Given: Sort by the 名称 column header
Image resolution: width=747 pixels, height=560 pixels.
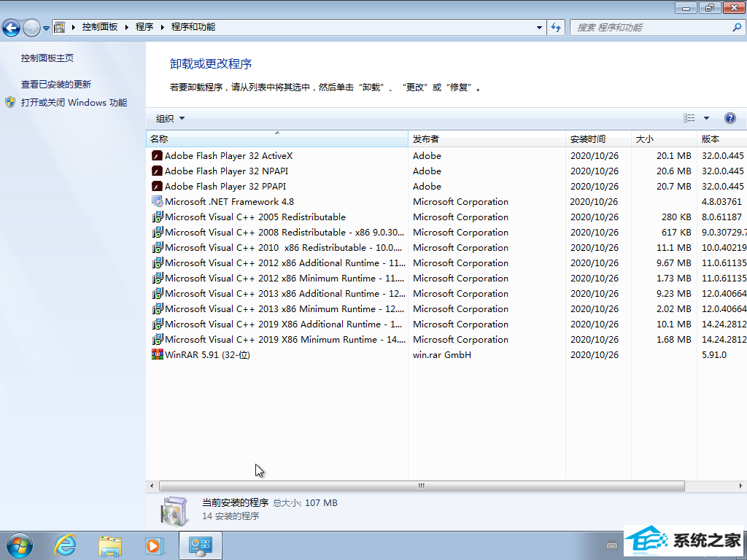Looking at the screenshot, I should [276, 139].
